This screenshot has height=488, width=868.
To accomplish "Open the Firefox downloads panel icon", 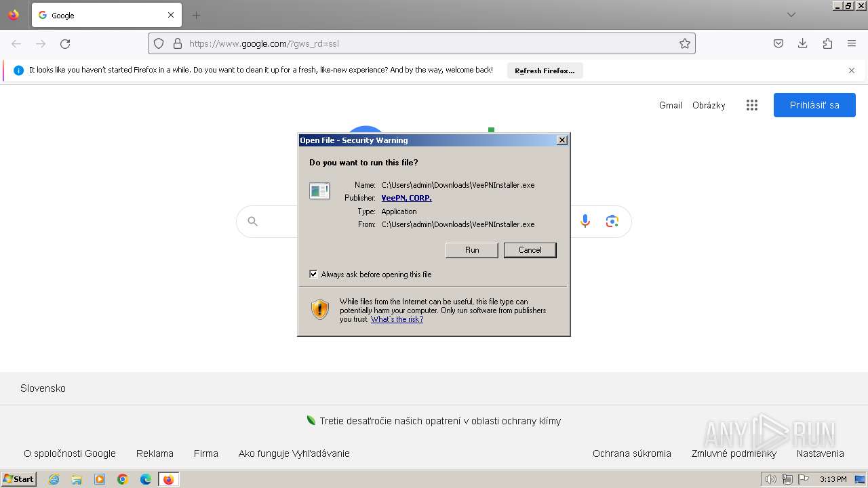I will [x=803, y=43].
